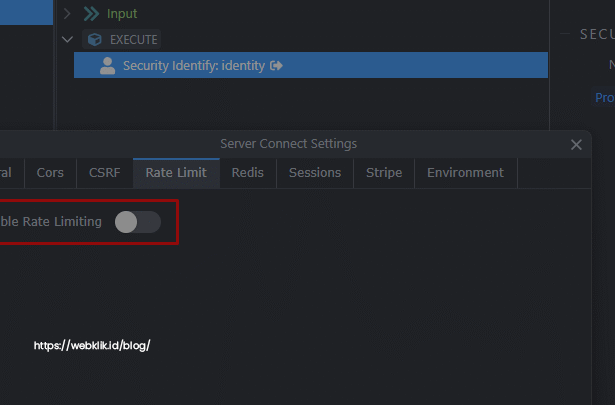
Task: Click the Input label in tree
Action: coord(122,14)
